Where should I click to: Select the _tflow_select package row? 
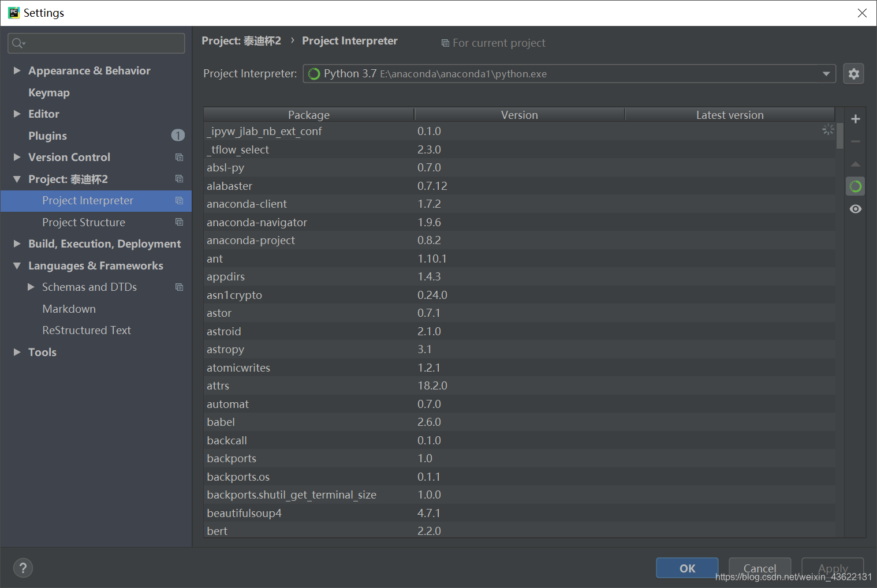click(x=520, y=149)
